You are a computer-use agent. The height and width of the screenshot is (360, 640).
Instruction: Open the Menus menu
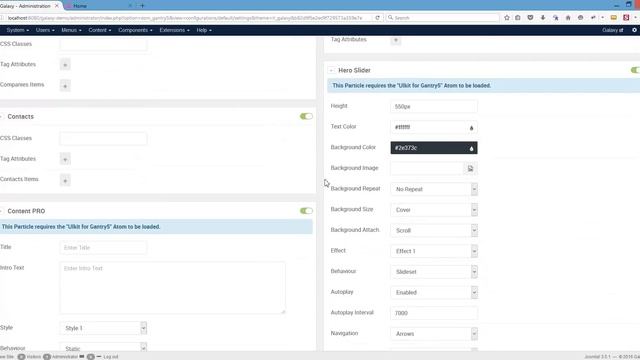(x=71, y=30)
